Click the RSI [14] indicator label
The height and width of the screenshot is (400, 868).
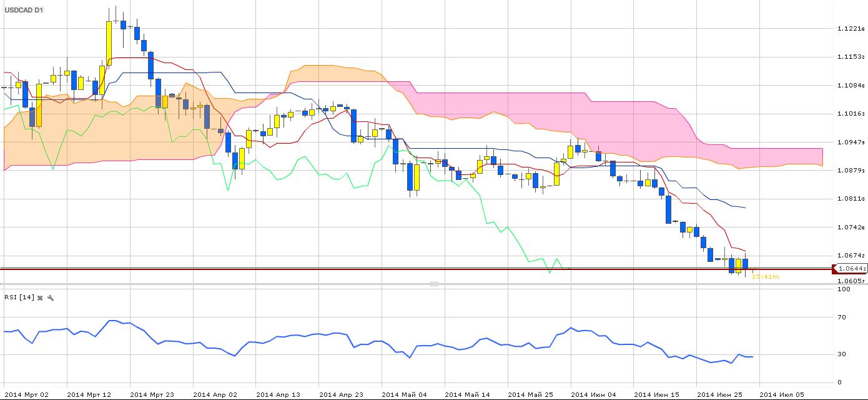click(x=19, y=298)
